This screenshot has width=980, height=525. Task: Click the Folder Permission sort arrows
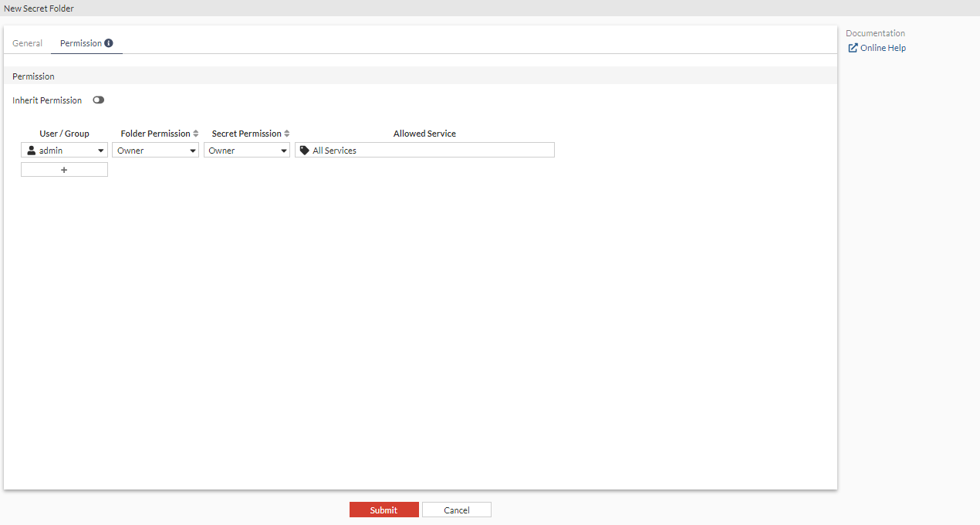tap(196, 134)
